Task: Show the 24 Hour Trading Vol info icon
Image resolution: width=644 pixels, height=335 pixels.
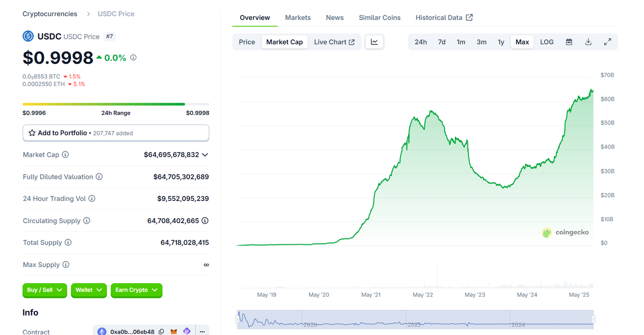Action: click(x=92, y=198)
